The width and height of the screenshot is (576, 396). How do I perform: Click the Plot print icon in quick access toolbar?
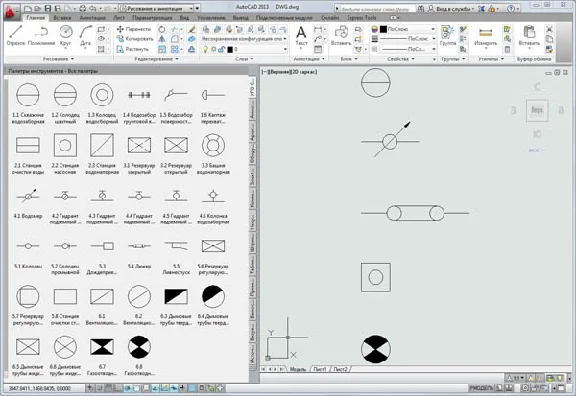(83, 8)
